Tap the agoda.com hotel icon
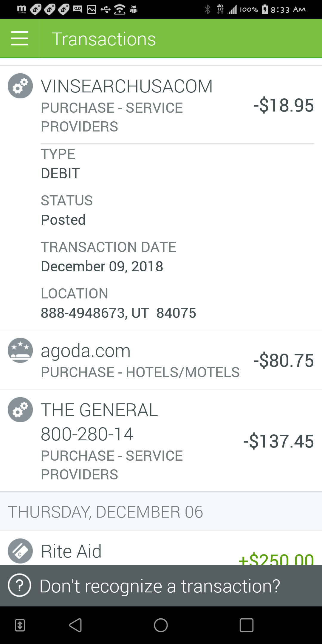The width and height of the screenshot is (322, 644). (x=20, y=350)
